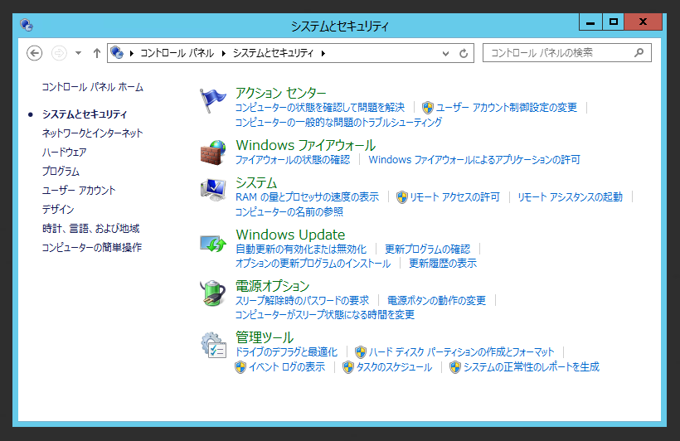Open リモート アクセスの許可 link
Image resolution: width=680 pixels, height=441 pixels.
pos(454,197)
